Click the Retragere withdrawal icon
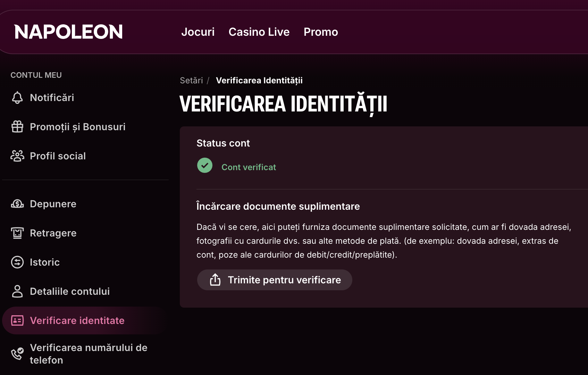The image size is (588, 375). [x=17, y=233]
